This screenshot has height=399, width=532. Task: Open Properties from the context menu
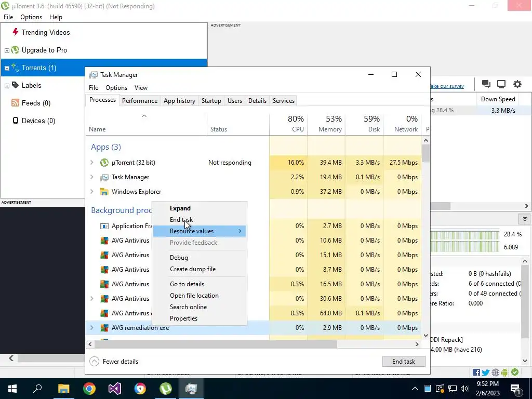pyautogui.click(x=199, y=318)
